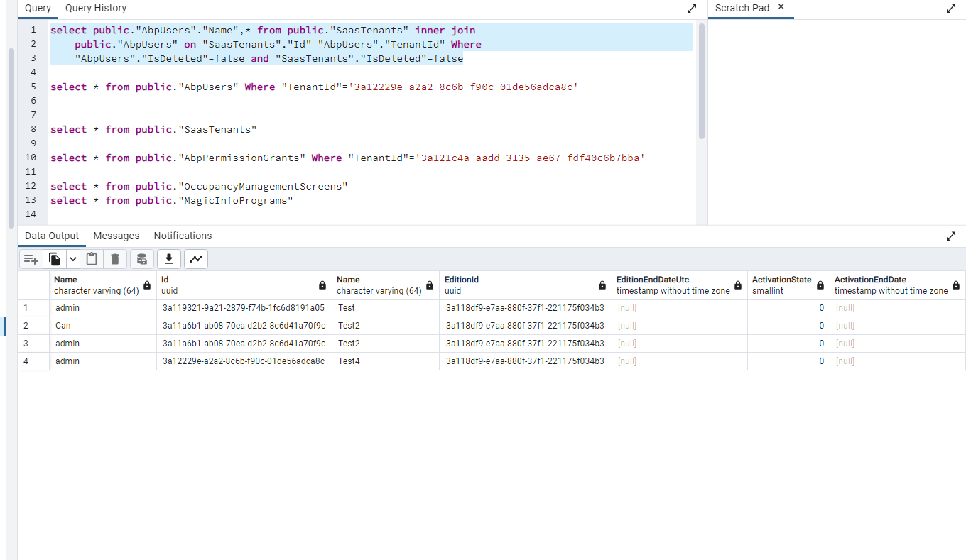
Task: Open the Graph Visualiser icon
Action: [x=196, y=259]
